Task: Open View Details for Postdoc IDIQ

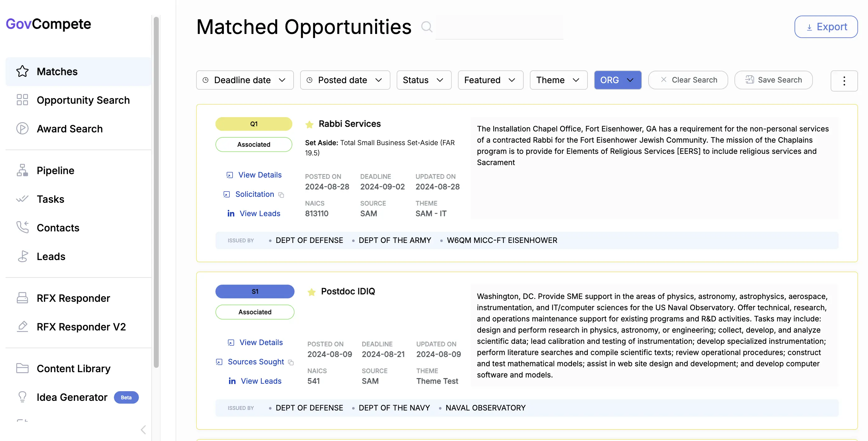Action: point(261,342)
